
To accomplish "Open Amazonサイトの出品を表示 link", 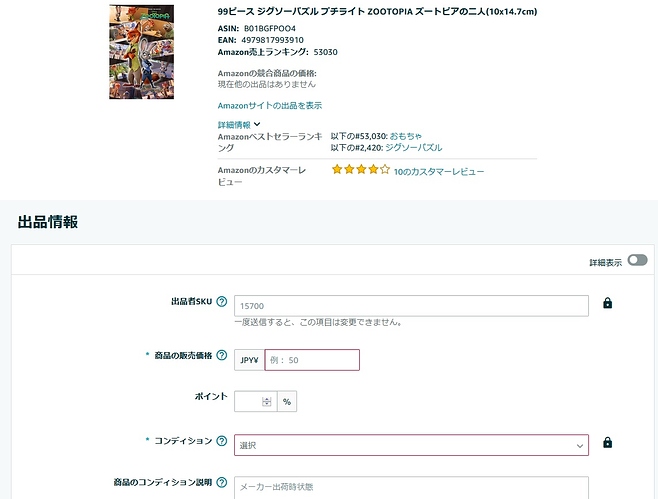I will (x=270, y=106).
